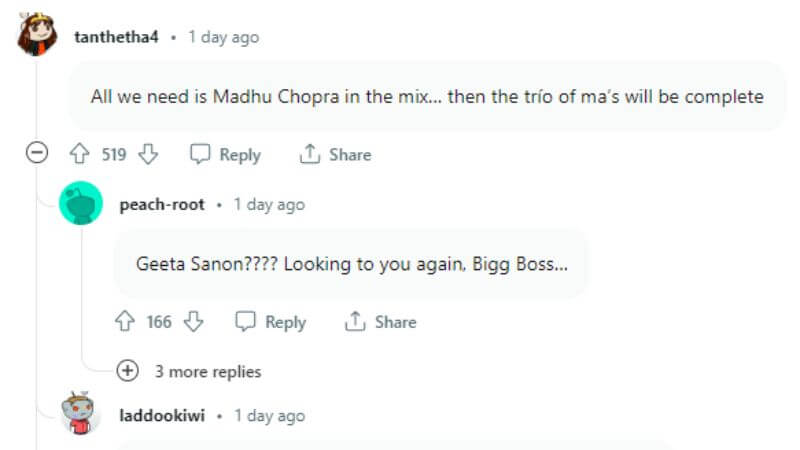
Task: Click laddookiwi's avatar icon
Action: [81, 414]
